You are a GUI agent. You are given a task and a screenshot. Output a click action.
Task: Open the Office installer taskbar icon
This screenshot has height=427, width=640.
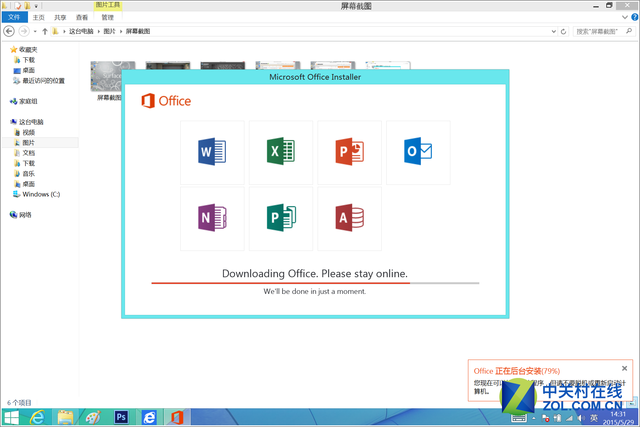pos(177,418)
